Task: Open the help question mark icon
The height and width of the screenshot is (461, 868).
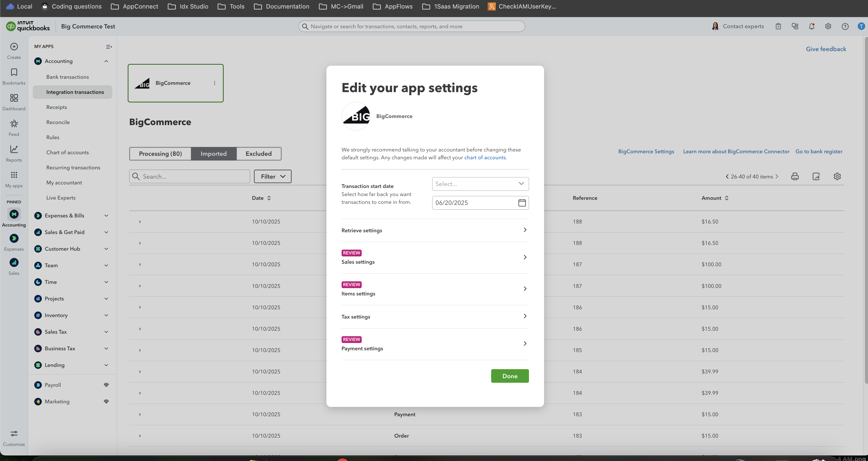Action: pos(845,26)
